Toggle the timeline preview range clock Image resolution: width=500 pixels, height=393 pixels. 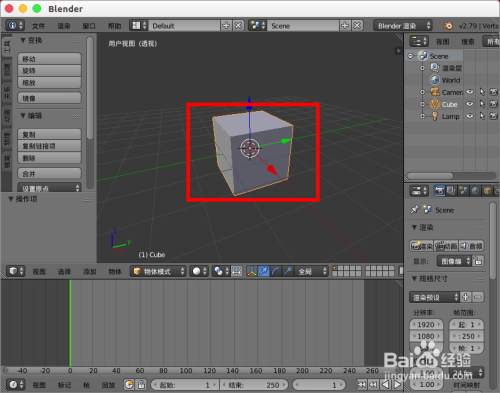pos(129,385)
